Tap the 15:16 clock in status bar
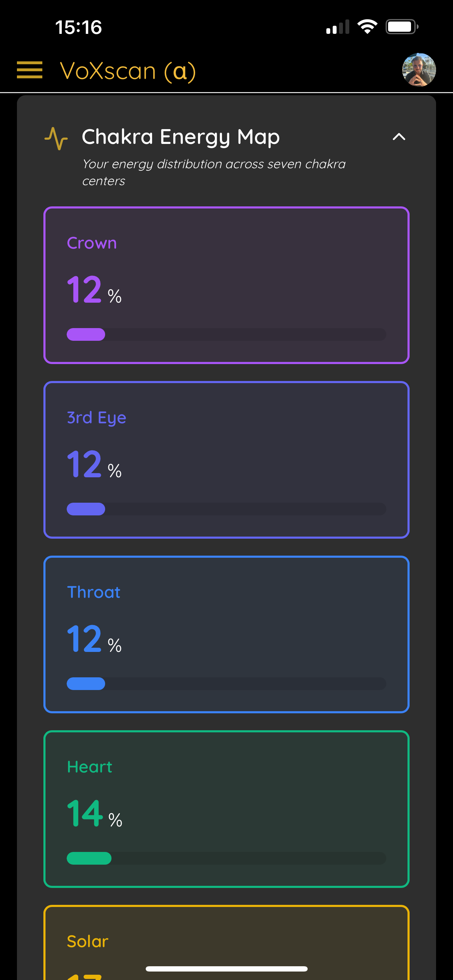This screenshot has height=980, width=453. tap(78, 28)
